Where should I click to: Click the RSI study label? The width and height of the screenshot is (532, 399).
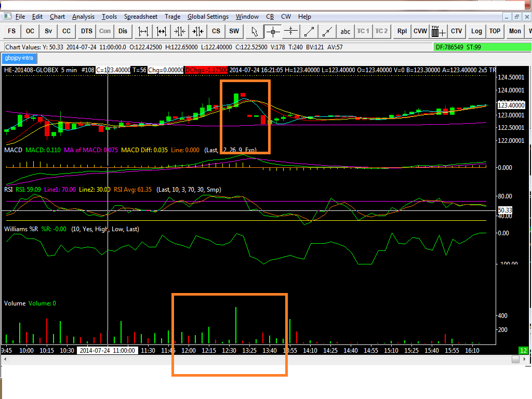point(8,190)
